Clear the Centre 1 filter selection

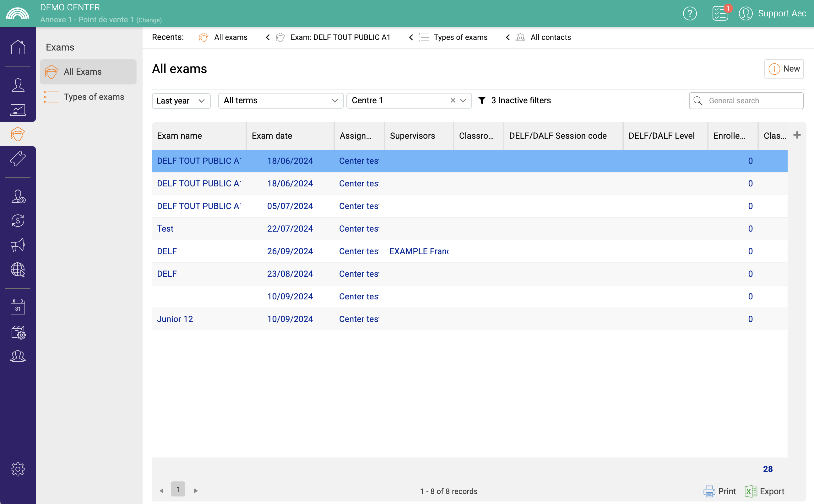click(453, 100)
